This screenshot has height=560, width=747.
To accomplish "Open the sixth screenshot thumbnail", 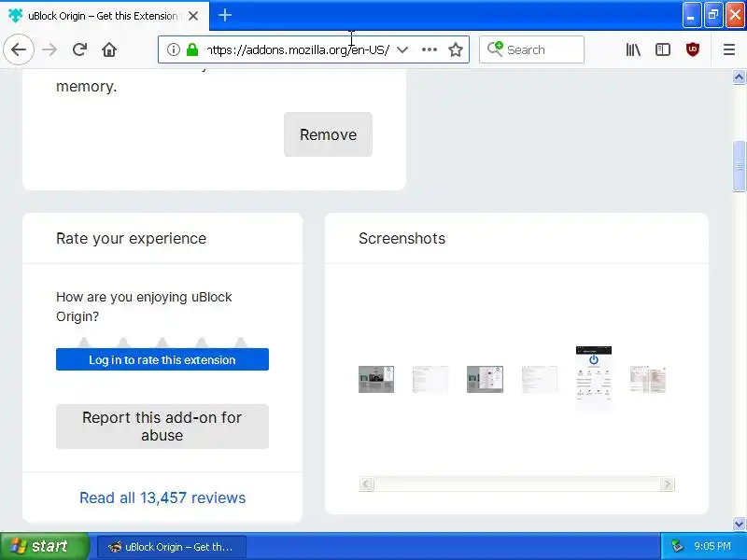I will pos(648,379).
